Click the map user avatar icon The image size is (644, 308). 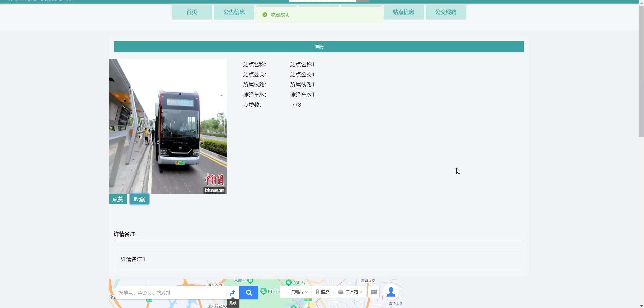click(391, 292)
